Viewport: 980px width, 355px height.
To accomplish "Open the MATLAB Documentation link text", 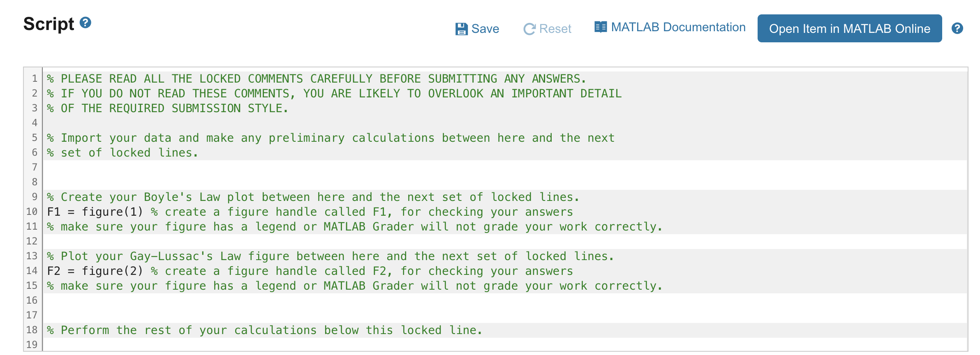I will (678, 27).
